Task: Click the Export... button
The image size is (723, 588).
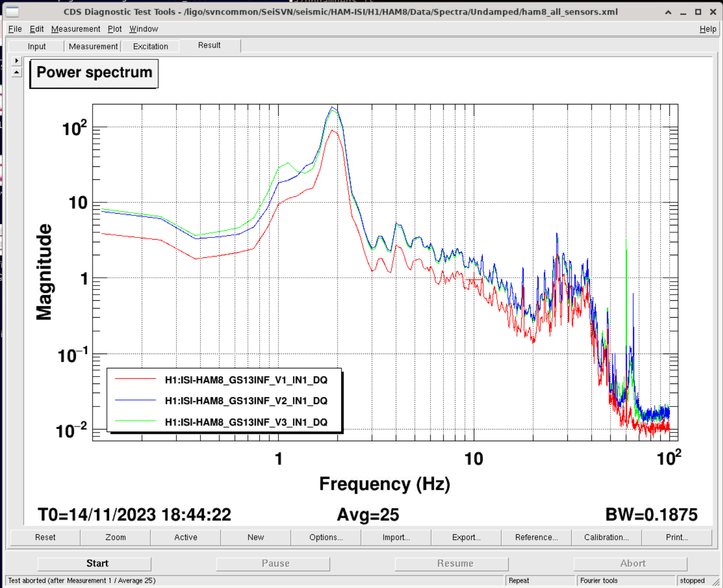Action: coord(466,537)
